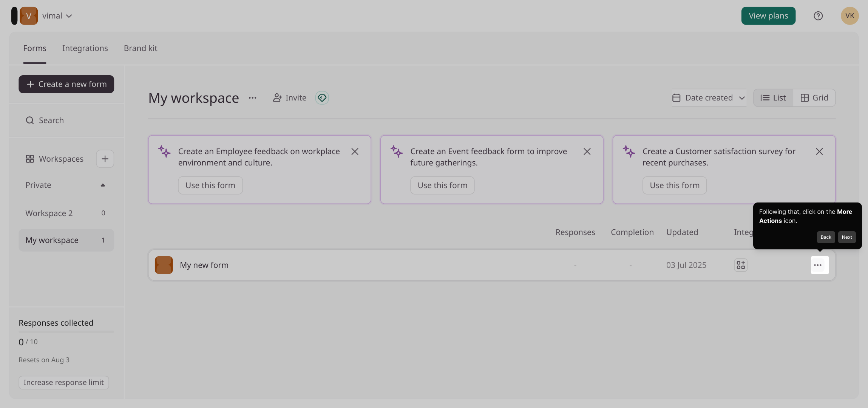Open the VK user avatar menu
Image resolution: width=868 pixels, height=408 pixels.
[849, 16]
